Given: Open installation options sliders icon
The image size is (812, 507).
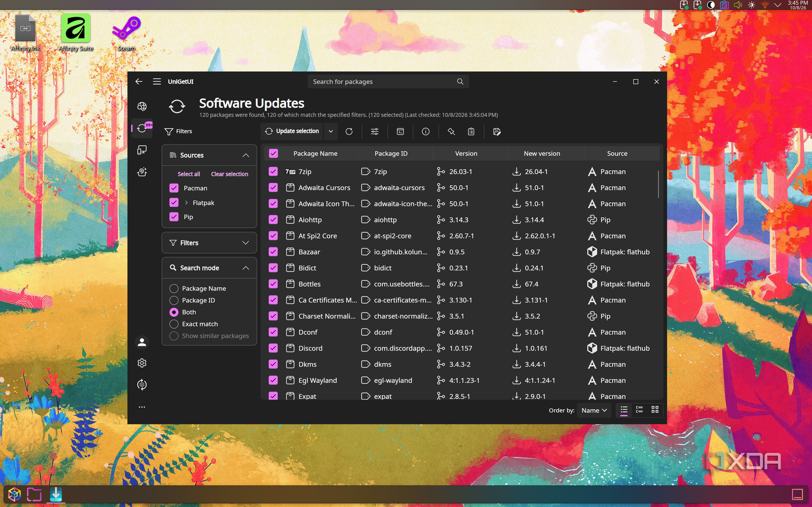Looking at the screenshot, I should pos(375,131).
